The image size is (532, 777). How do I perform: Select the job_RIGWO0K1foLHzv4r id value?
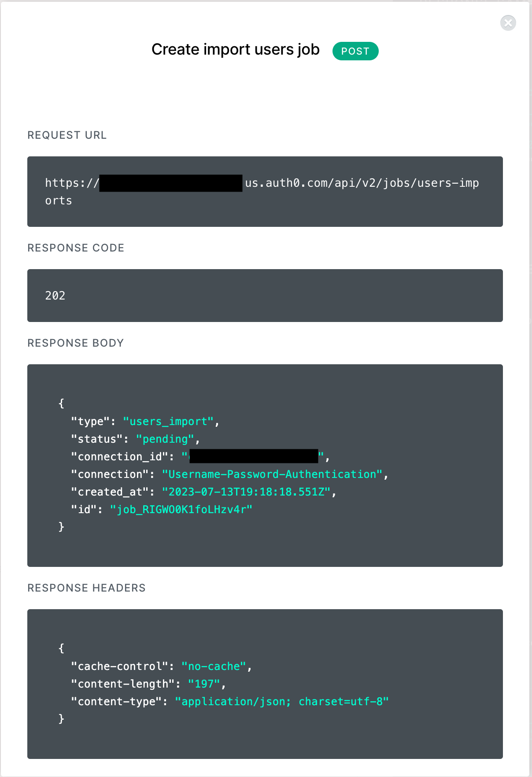coord(182,509)
